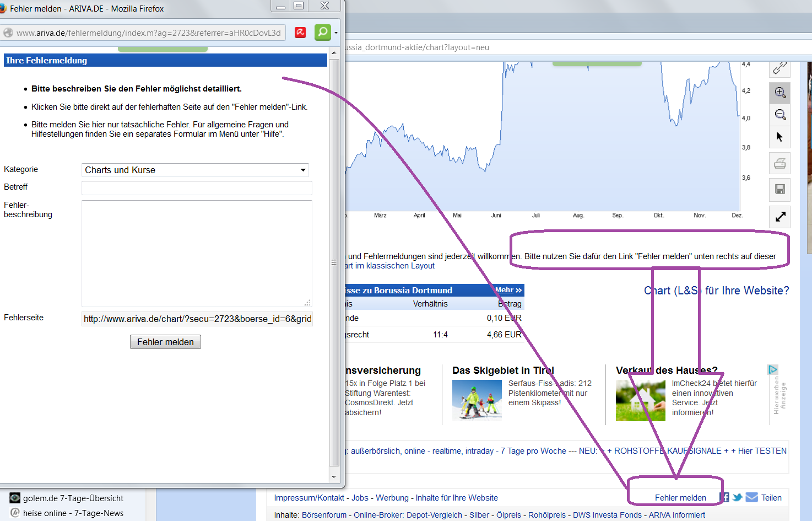Screen dimensions: 812x521
Task: Open the 'Börsenforum' footer link
Action: pos(324,515)
